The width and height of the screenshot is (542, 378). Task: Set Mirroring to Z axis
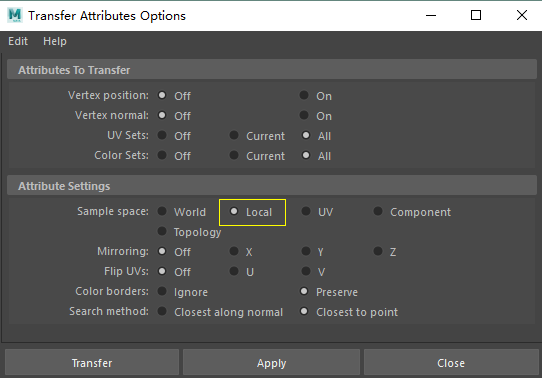pyautogui.click(x=378, y=251)
